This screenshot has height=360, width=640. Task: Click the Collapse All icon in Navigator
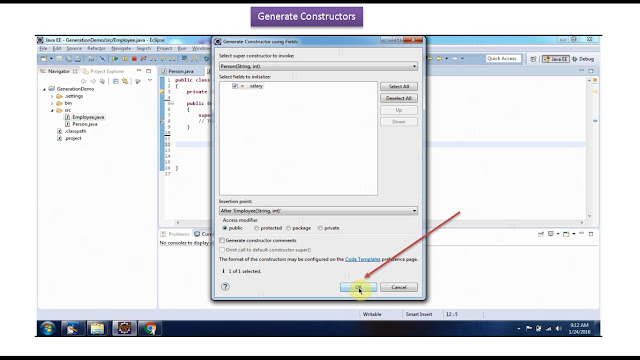(116, 81)
